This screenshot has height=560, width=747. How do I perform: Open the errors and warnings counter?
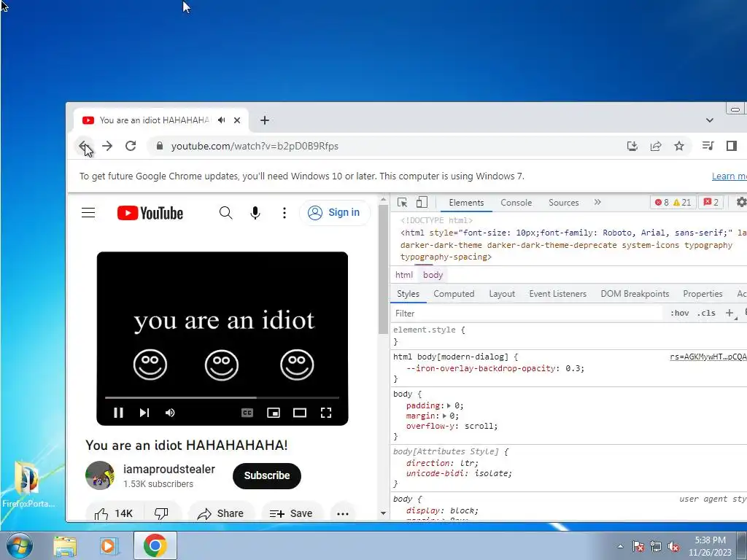[x=673, y=203]
